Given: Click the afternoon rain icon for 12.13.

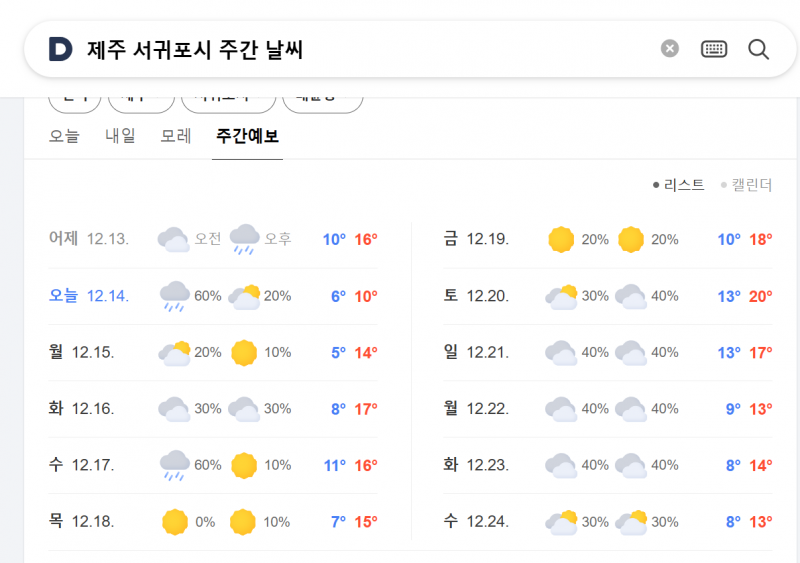Looking at the screenshot, I should pyautogui.click(x=244, y=239).
